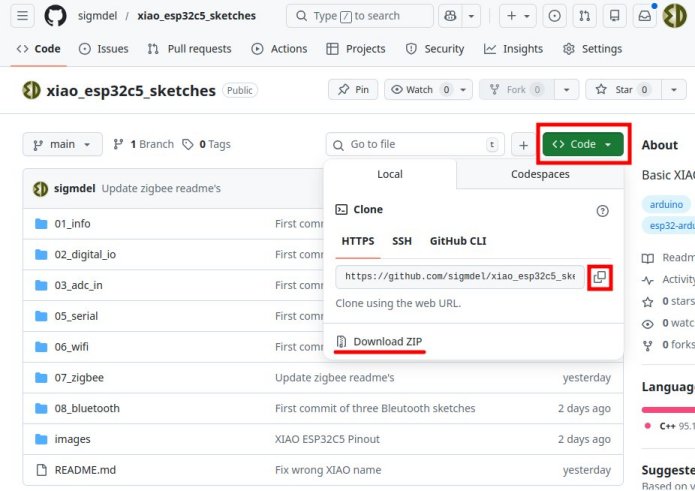Screen dimensions: 695x491
Task: Open the clone help question icon
Action: pos(602,211)
